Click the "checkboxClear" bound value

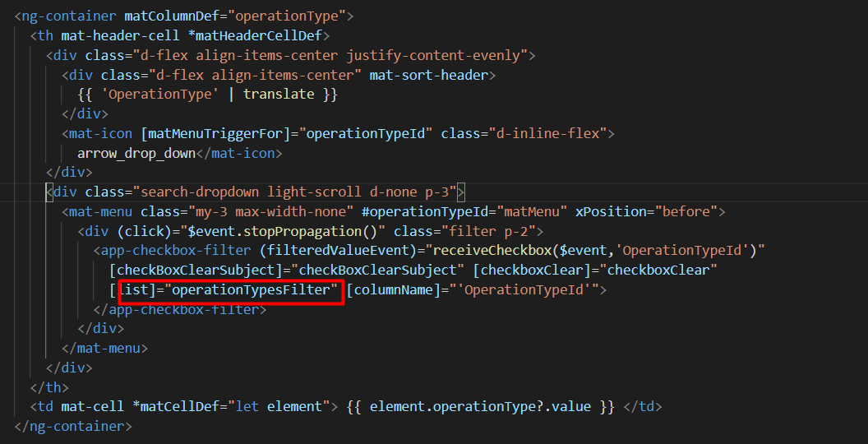coord(658,271)
